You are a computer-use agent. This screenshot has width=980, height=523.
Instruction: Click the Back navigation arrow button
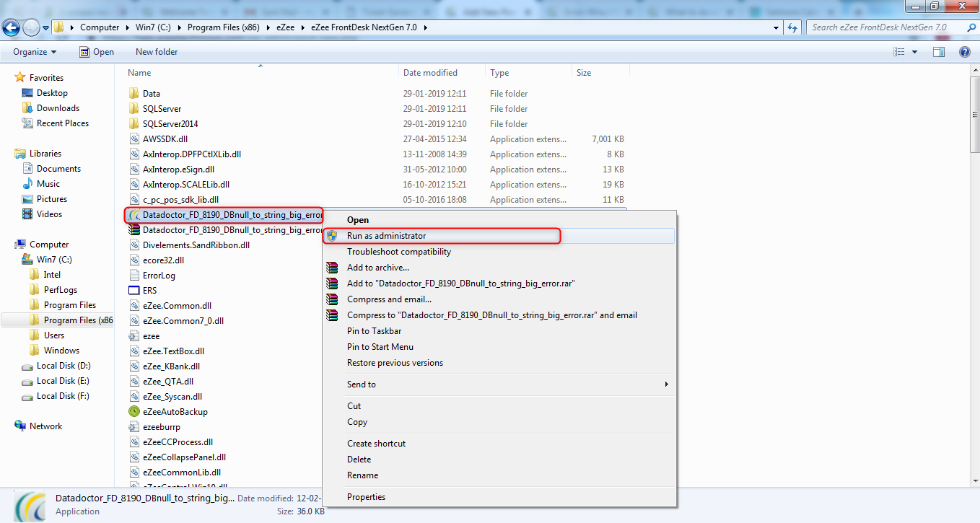11,28
